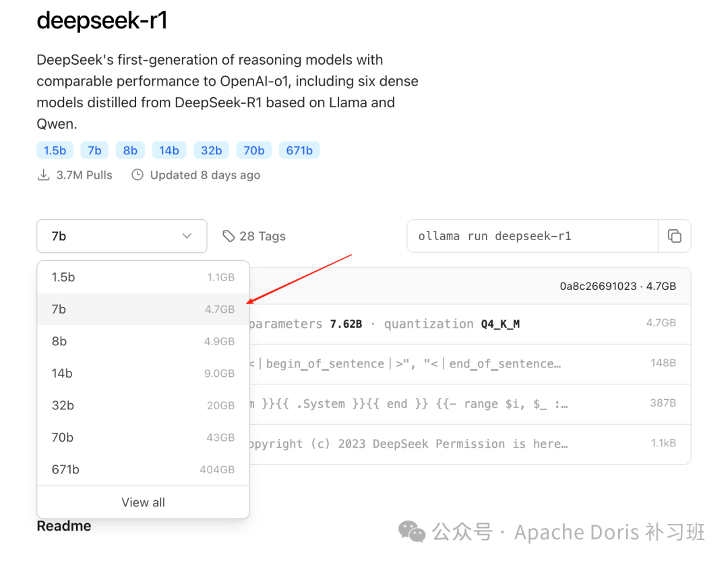The image size is (728, 561).
Task: Click the deepseek-r1 page title
Action: pos(102,20)
